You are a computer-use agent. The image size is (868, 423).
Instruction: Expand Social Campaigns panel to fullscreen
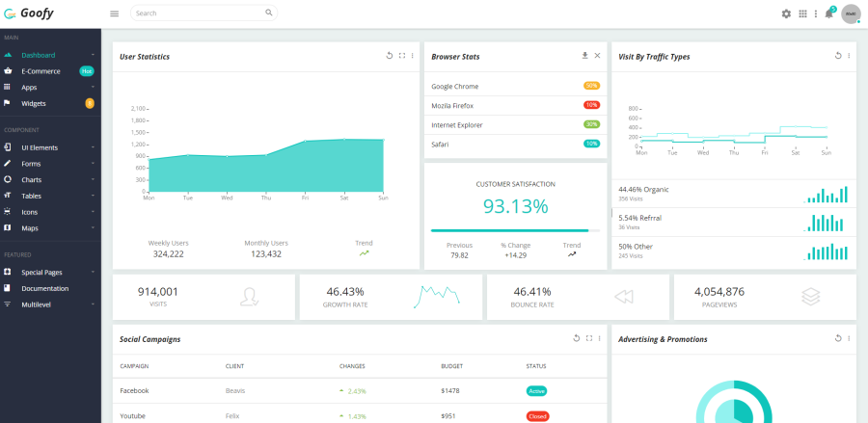[x=589, y=338]
